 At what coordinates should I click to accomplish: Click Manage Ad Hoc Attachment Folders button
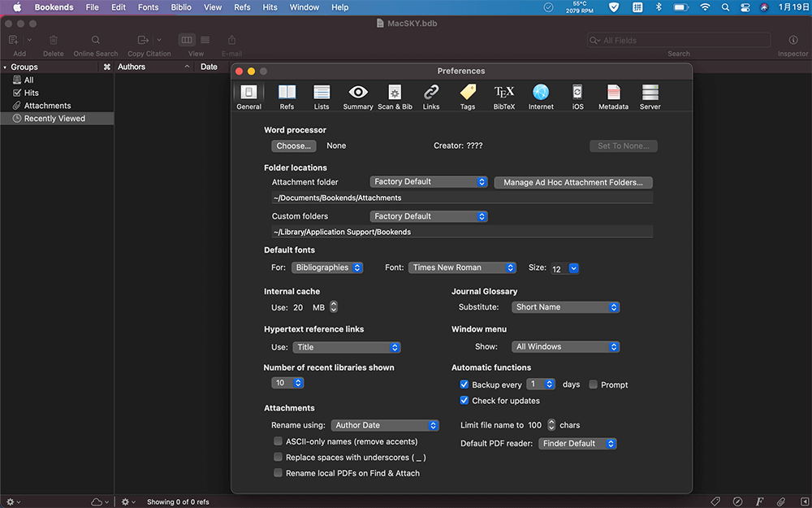(573, 182)
